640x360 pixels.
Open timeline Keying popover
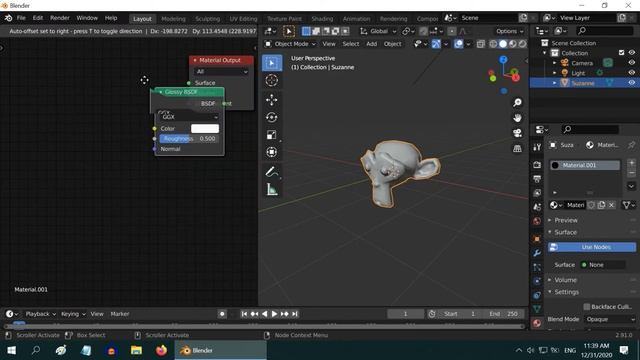[x=73, y=314]
